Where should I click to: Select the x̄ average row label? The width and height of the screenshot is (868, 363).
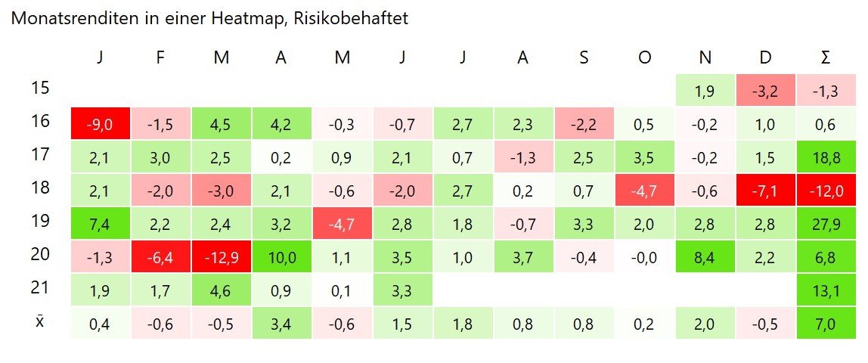pyautogui.click(x=39, y=322)
